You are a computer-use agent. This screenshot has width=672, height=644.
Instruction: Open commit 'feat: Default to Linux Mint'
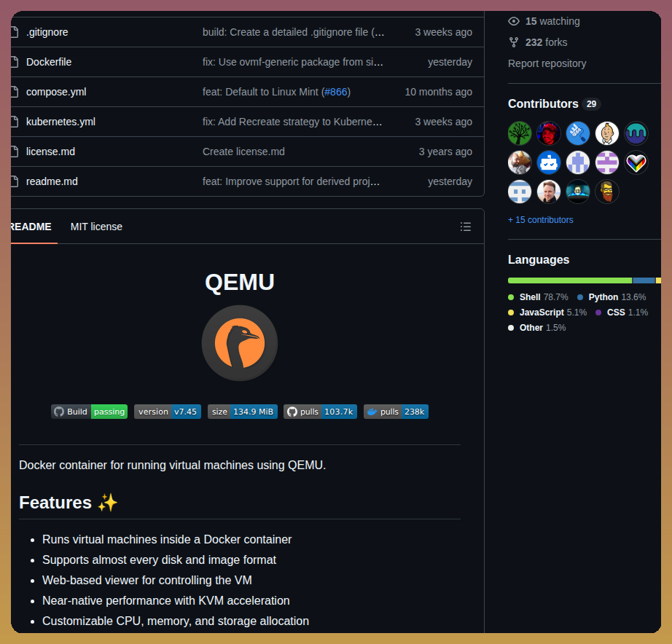pos(262,92)
